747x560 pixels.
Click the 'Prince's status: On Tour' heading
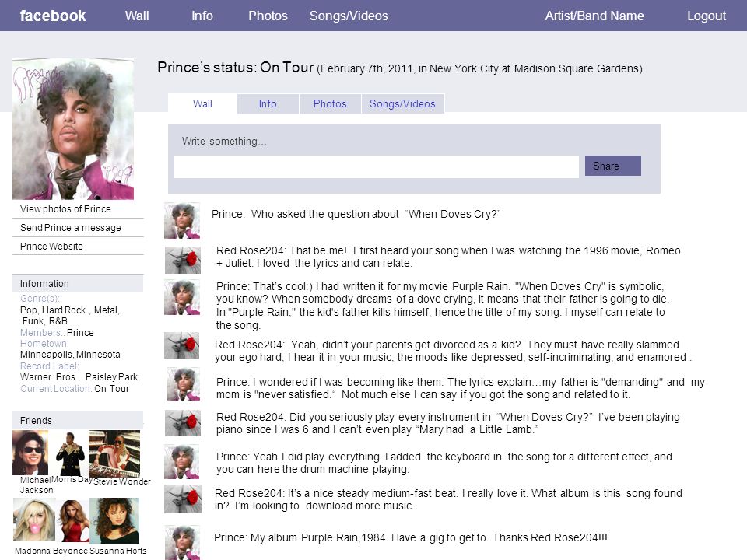(236, 68)
